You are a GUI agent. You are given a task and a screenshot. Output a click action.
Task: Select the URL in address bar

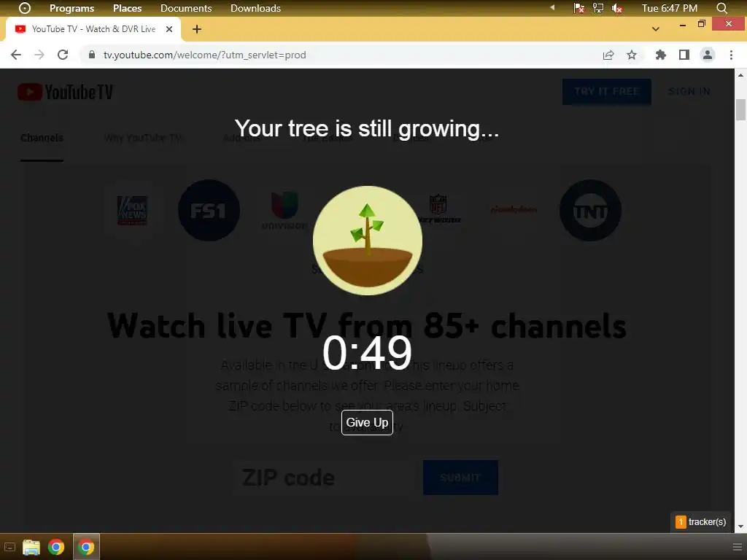205,55
